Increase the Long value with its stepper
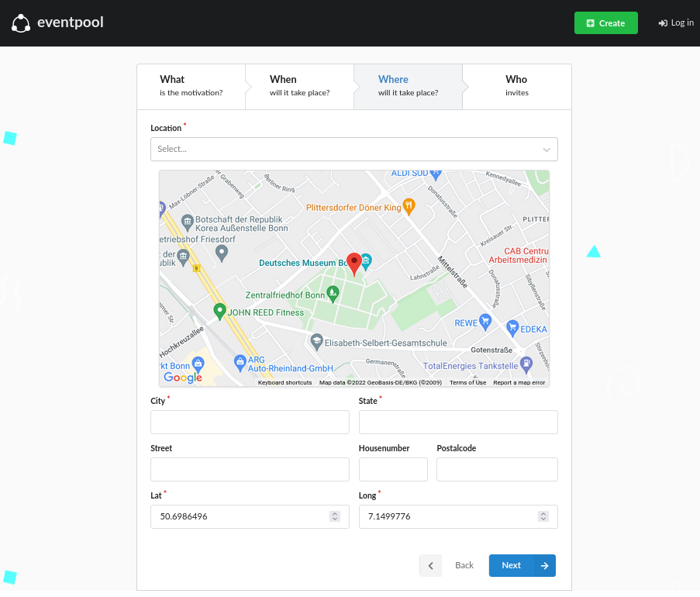700x597 pixels. [x=543, y=512]
